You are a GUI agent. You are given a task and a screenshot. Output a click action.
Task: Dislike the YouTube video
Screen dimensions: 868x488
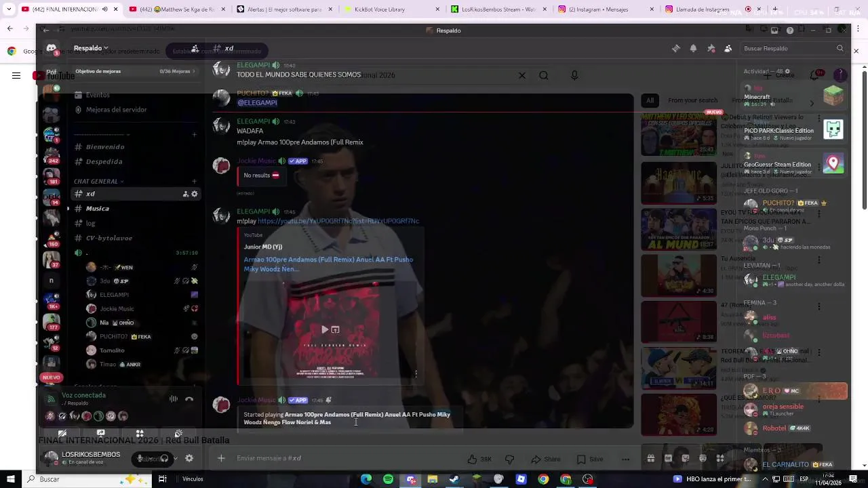point(510,459)
